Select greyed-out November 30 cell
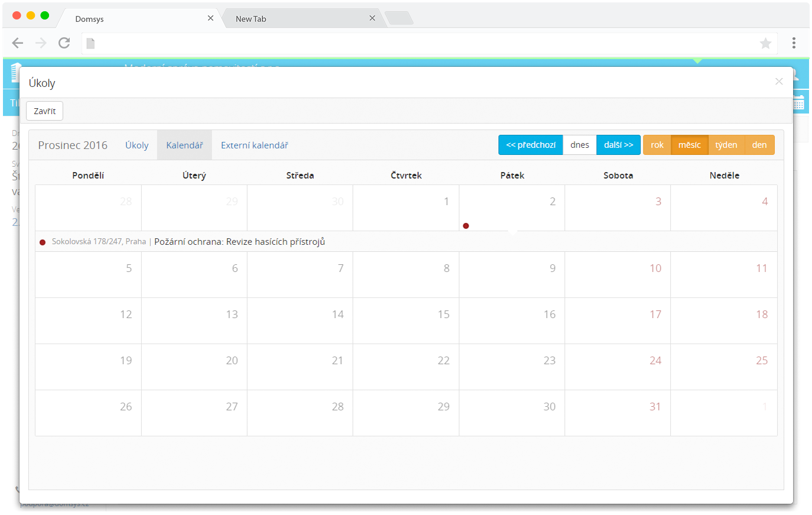The height and width of the screenshot is (515, 812). (x=300, y=208)
